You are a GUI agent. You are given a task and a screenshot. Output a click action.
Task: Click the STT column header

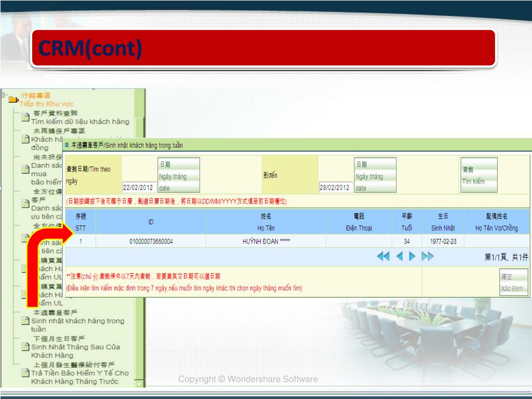(x=81, y=222)
